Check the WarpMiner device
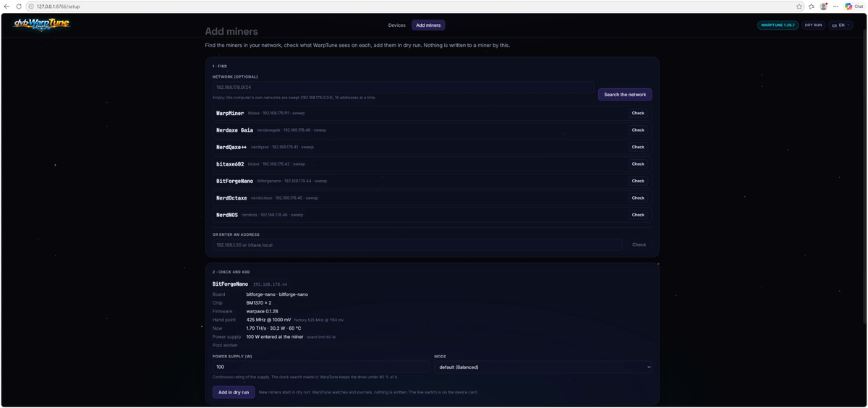 pos(638,113)
